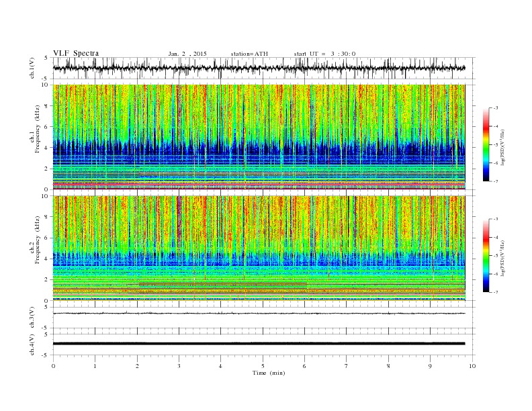Select the 'ch.3(V)' axis label
The image size is (532, 411).
point(32,318)
